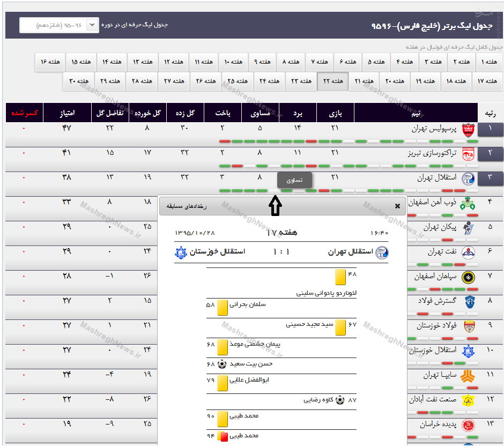Click the Esteghlal Khuzestan logo in table

468,351
